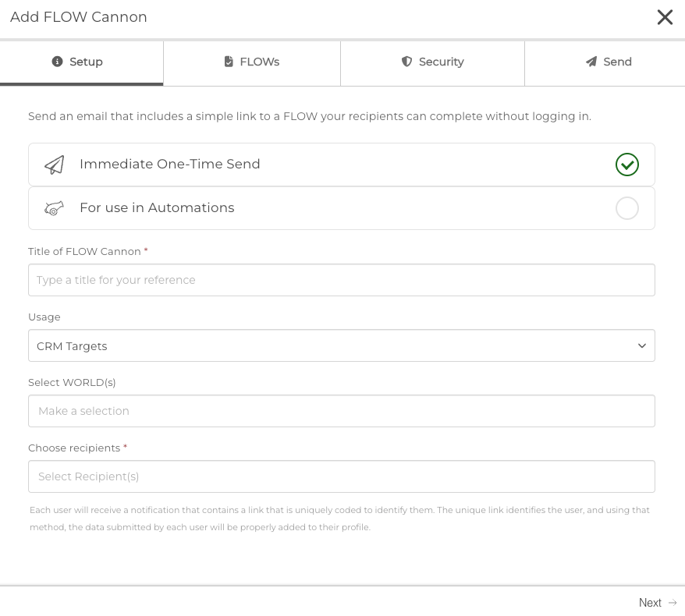This screenshot has height=616, width=685.
Task: Open the Security tab
Action: 432,62
